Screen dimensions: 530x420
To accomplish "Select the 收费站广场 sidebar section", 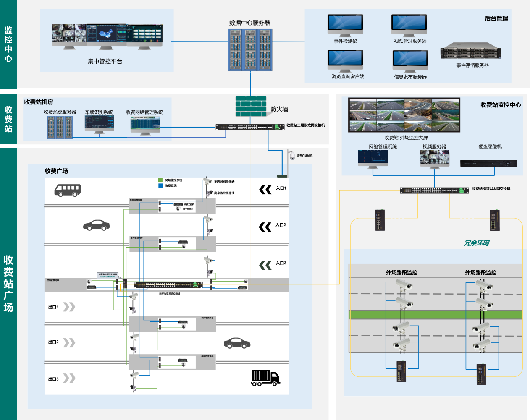I will [x=8, y=283].
